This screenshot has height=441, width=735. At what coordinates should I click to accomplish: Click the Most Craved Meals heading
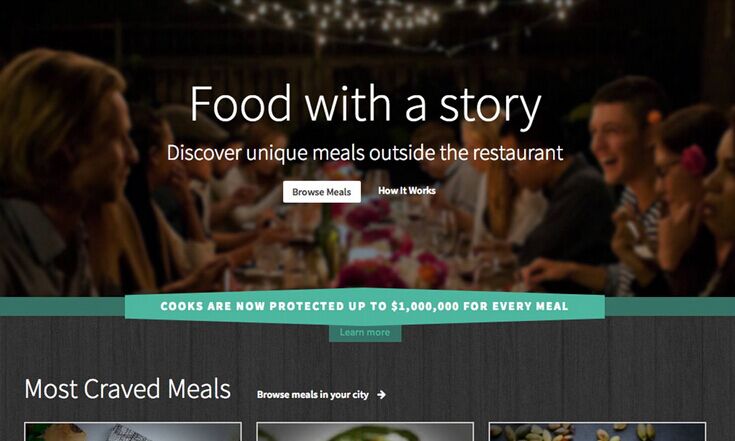[128, 389]
